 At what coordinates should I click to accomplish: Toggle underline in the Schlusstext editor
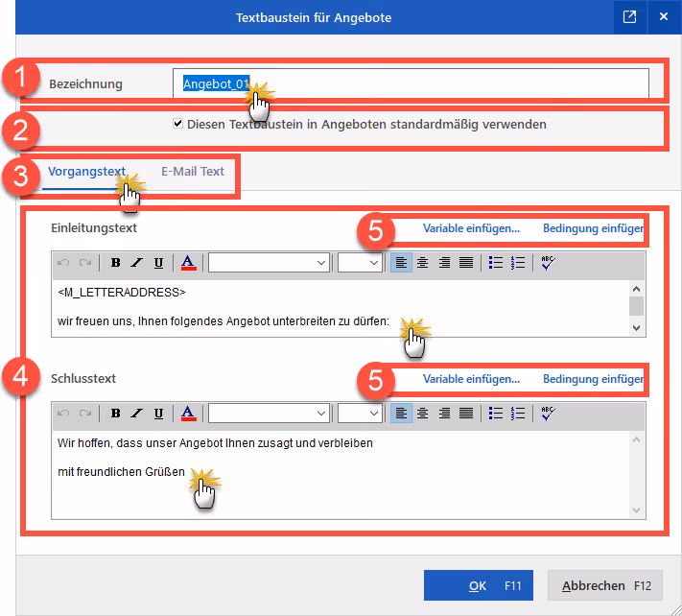[x=159, y=414]
